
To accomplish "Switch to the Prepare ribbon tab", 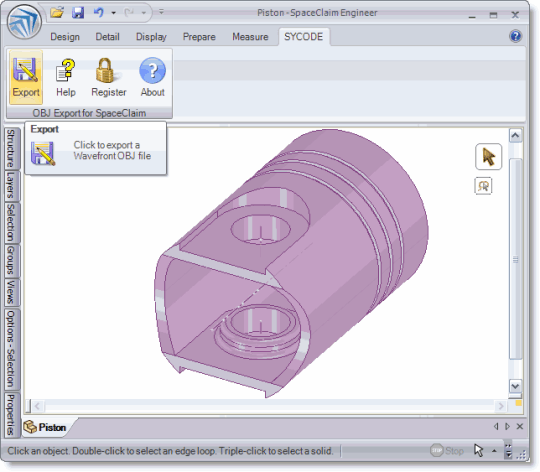I will click(x=199, y=37).
